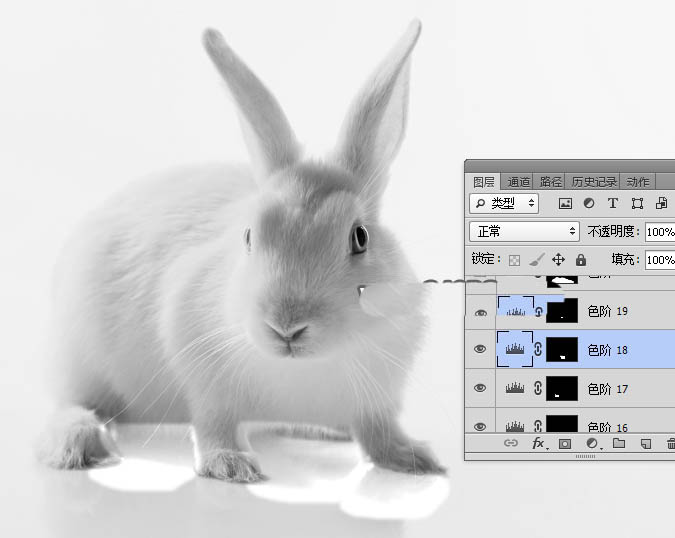Hide the 色阶 19 layer
Viewport: 675px width, 538px height.
pyautogui.click(x=481, y=312)
